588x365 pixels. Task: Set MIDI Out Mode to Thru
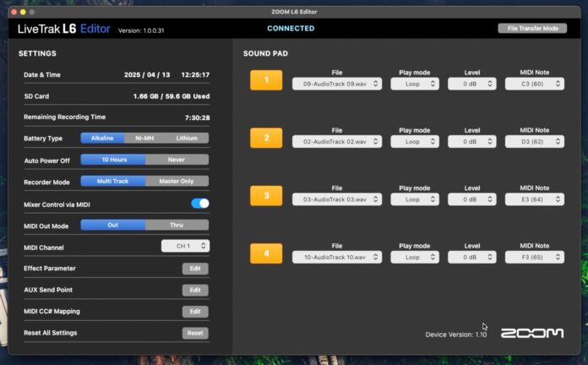click(x=177, y=225)
